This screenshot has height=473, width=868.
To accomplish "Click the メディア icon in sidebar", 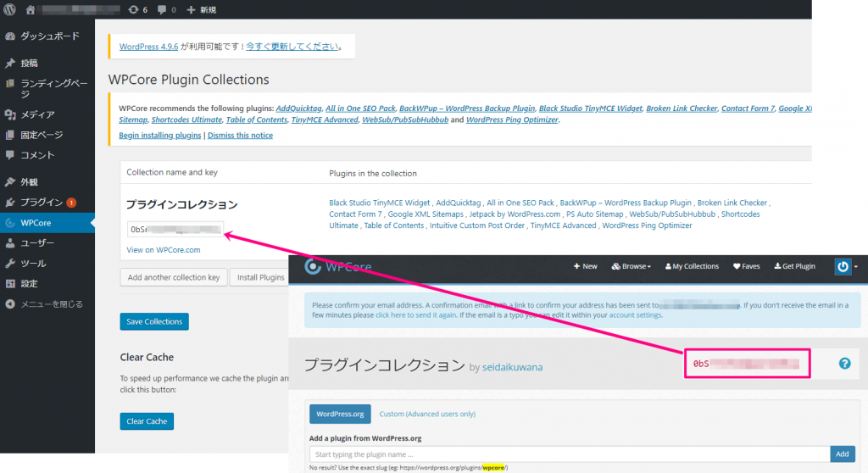I will (x=10, y=114).
